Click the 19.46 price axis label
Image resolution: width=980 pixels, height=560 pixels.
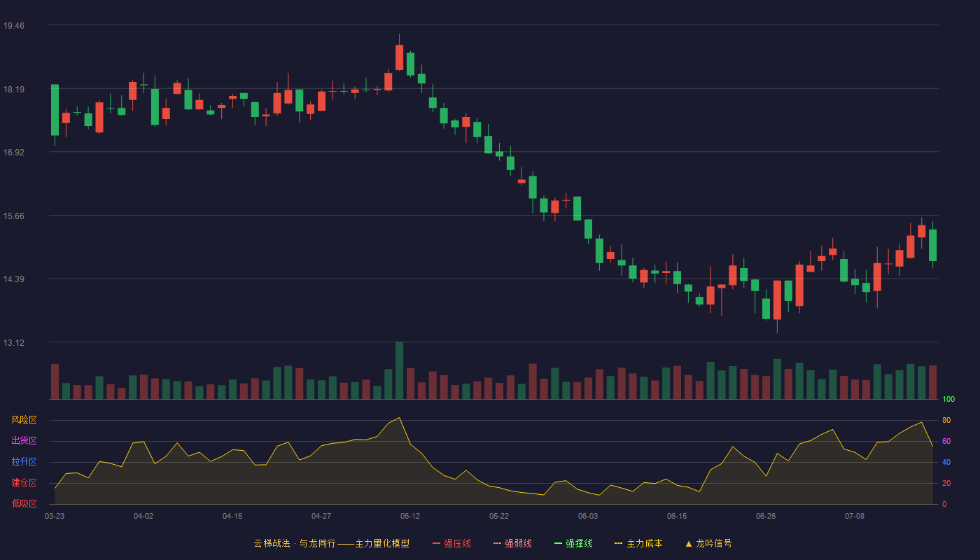(x=13, y=26)
